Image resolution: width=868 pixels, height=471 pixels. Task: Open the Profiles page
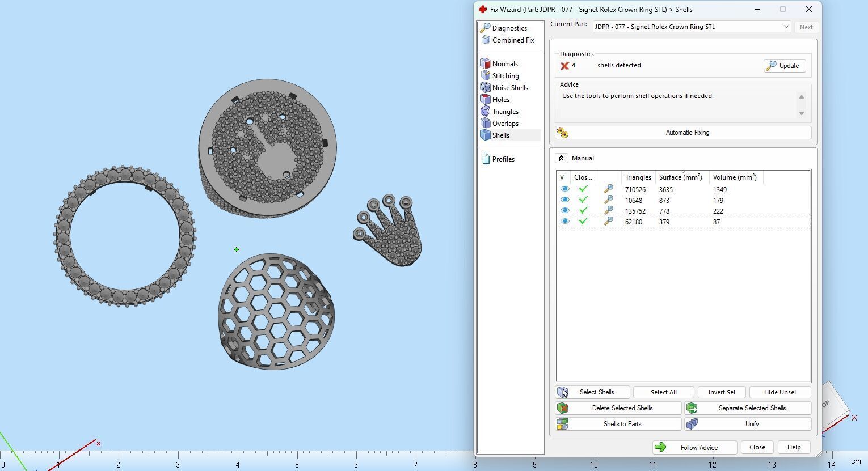click(x=498, y=159)
